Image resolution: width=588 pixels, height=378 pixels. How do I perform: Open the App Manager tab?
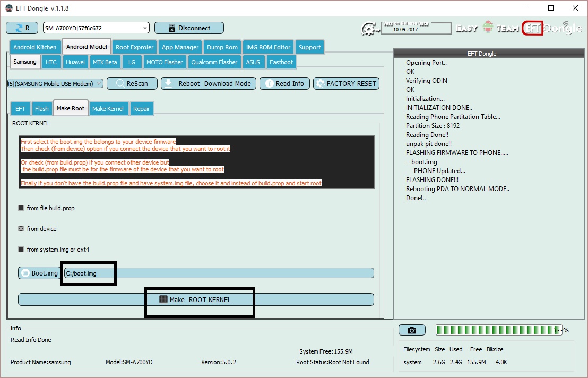pyautogui.click(x=180, y=47)
